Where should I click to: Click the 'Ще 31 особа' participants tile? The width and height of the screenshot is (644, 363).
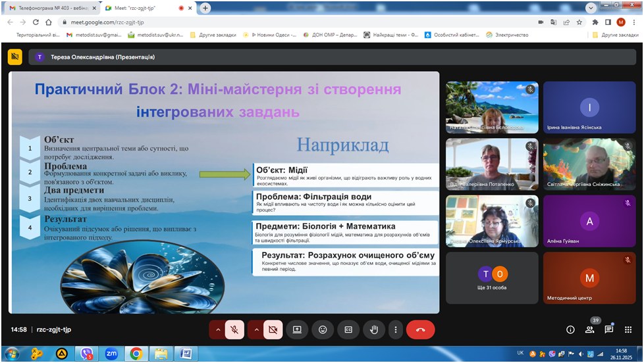click(x=491, y=278)
